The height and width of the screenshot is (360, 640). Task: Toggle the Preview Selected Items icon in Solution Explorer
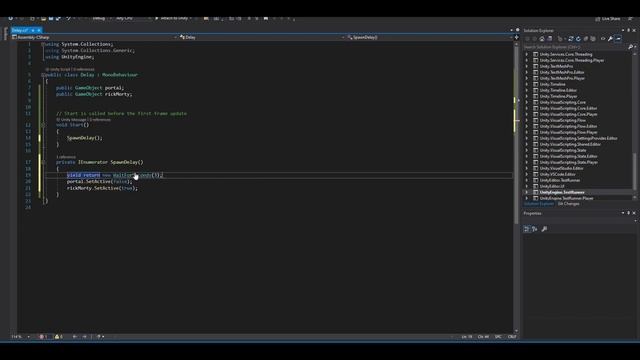click(x=618, y=39)
